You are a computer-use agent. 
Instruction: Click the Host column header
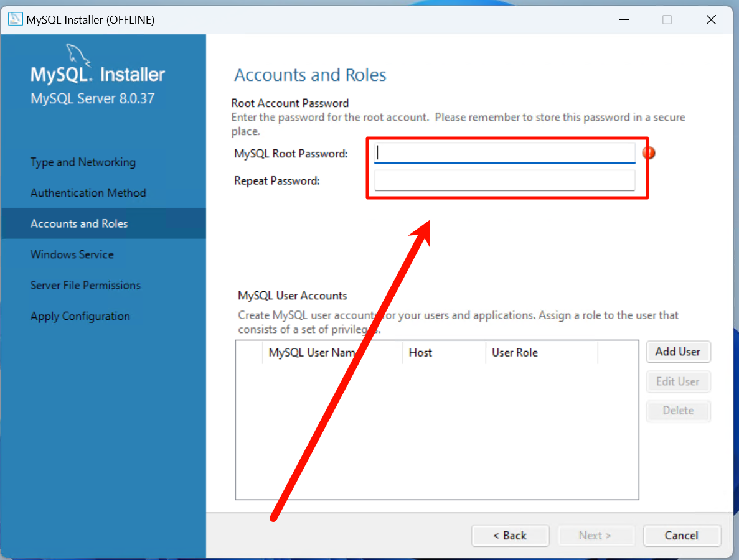444,352
